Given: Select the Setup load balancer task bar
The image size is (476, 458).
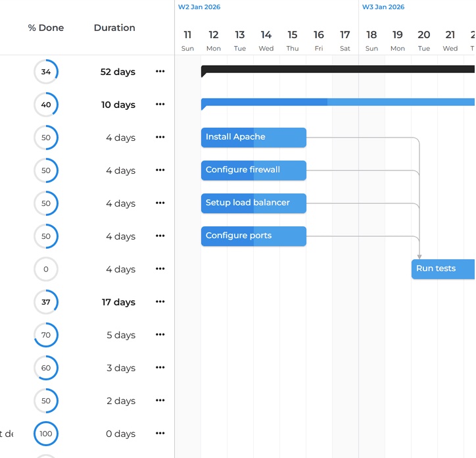Looking at the screenshot, I should (254, 203).
